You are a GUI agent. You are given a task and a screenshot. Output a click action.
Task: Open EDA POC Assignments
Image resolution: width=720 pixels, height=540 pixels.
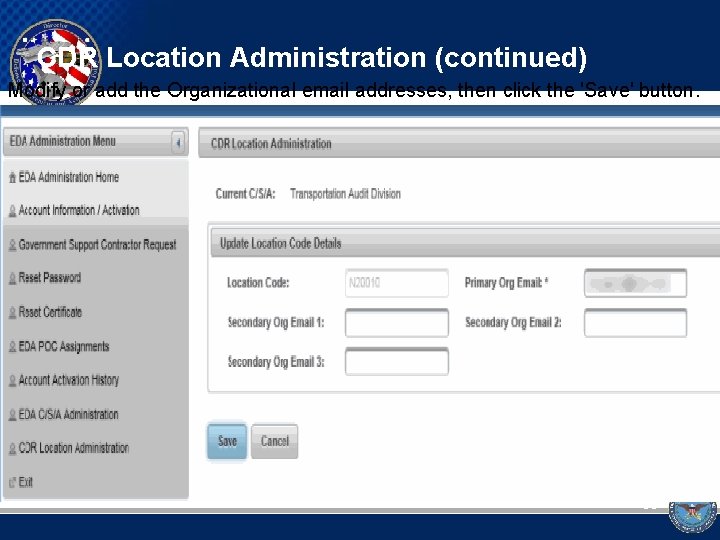point(64,346)
